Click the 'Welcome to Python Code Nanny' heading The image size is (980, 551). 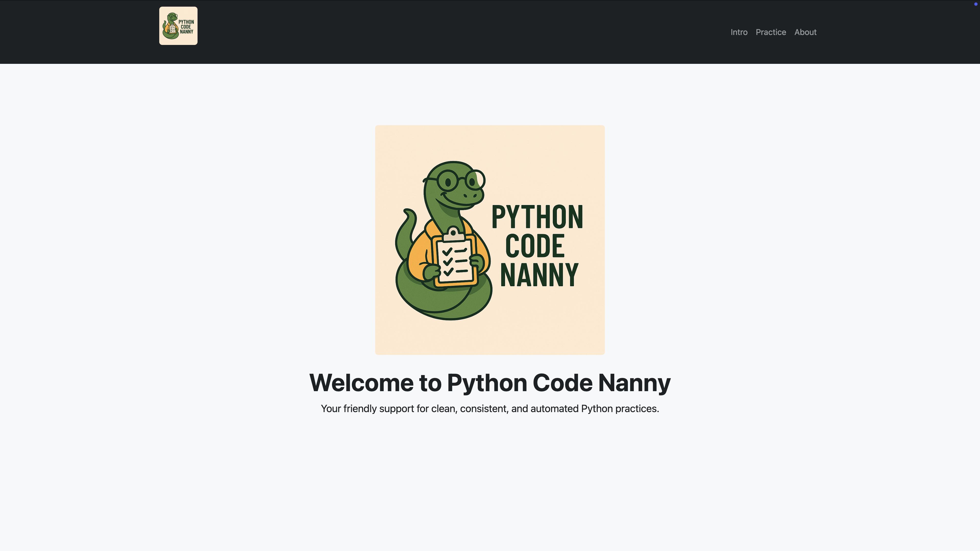pyautogui.click(x=490, y=382)
